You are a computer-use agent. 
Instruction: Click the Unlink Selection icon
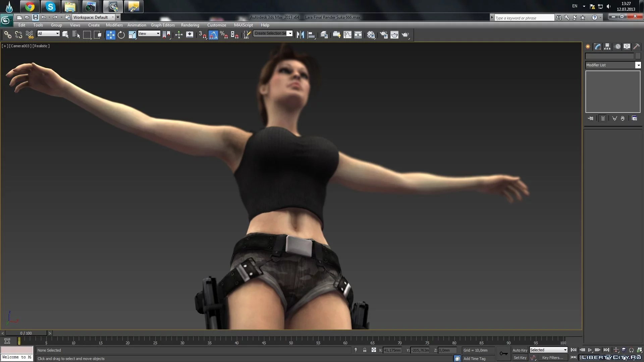point(18,35)
